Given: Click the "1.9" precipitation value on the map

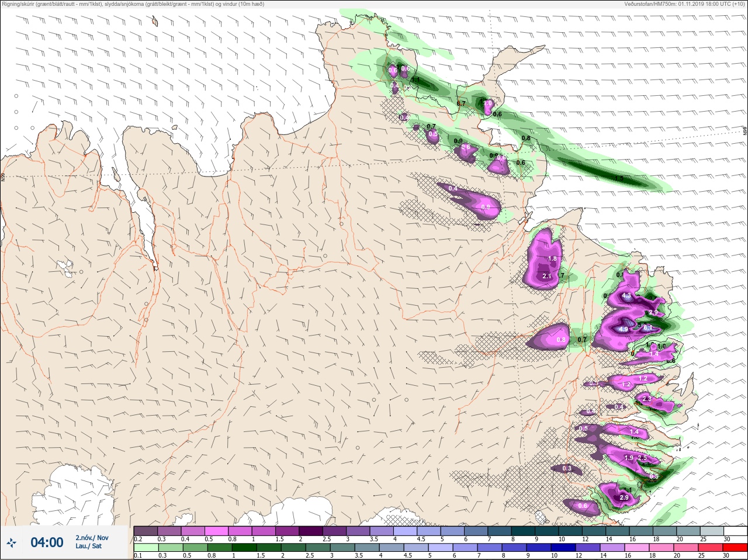Looking at the screenshot, I should click(629, 458).
